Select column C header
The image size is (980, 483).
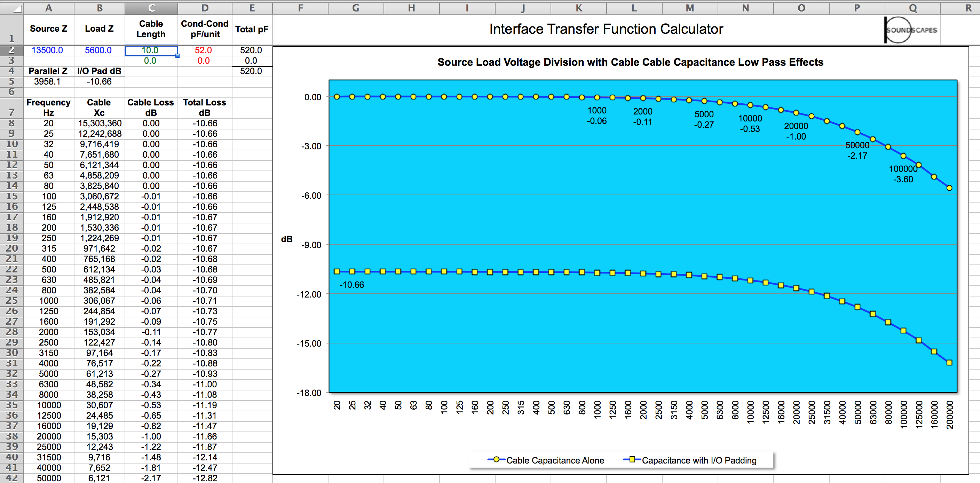coord(151,8)
